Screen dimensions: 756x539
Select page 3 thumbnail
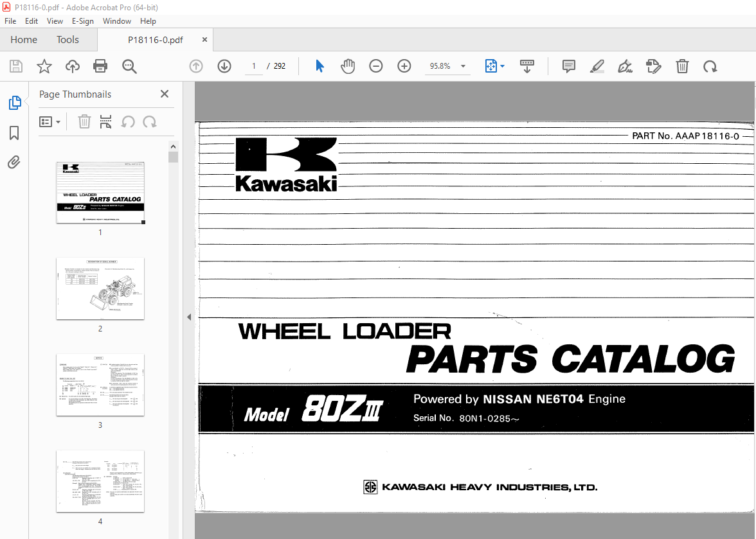[x=100, y=385]
